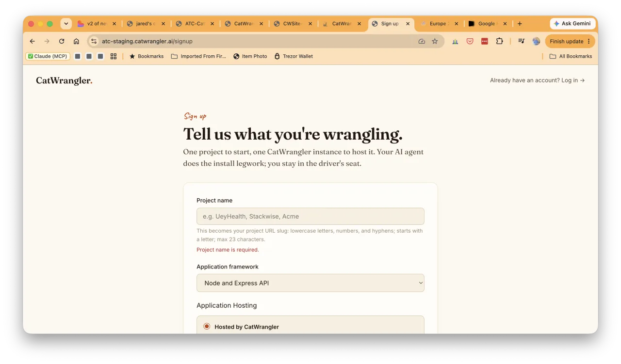Image resolution: width=621 pixels, height=364 pixels.
Task: Close the CWSite tab
Action: 310,23
